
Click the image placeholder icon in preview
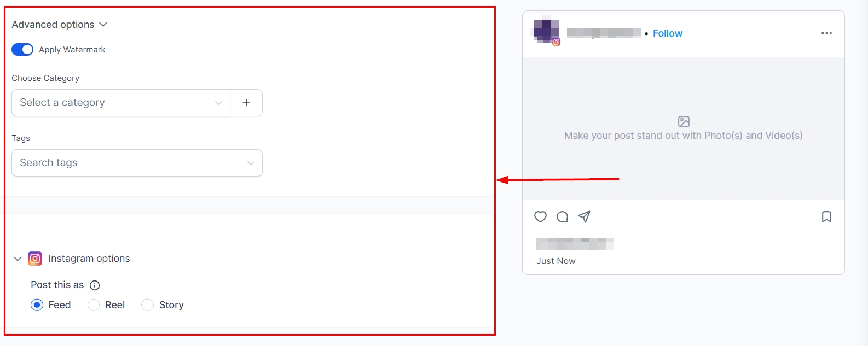pos(684,121)
